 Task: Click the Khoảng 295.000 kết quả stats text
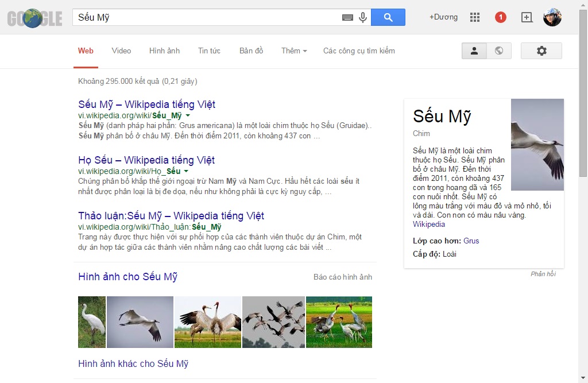(138, 82)
